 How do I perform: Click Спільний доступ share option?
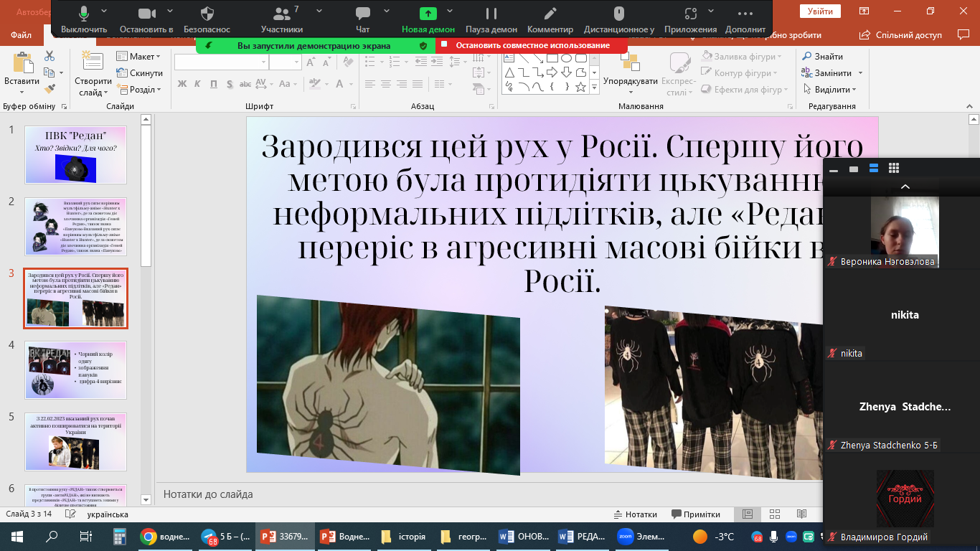pyautogui.click(x=901, y=34)
